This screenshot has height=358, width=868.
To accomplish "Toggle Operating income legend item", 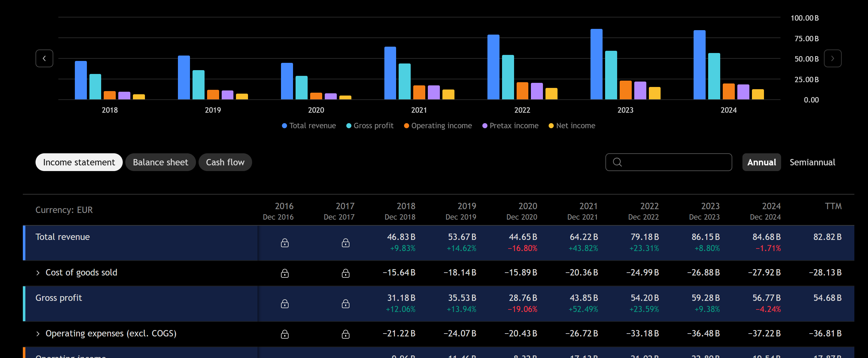I will pos(438,126).
